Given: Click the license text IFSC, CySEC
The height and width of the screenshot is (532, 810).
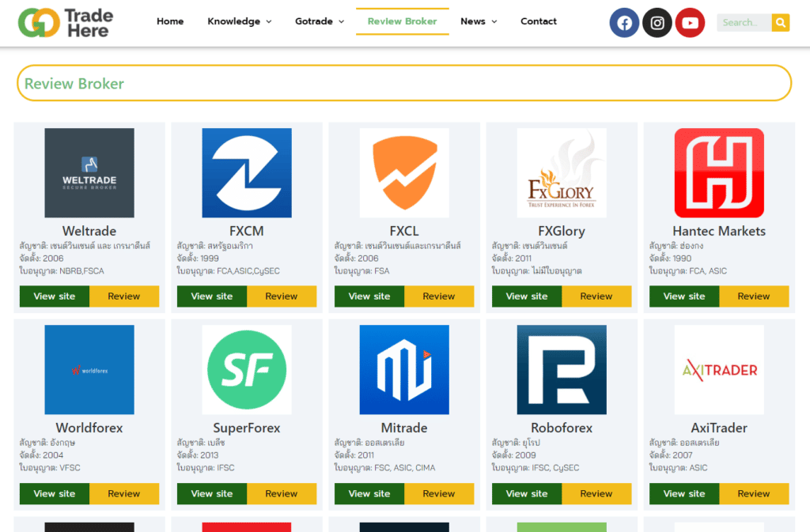Looking at the screenshot, I should (x=555, y=467).
